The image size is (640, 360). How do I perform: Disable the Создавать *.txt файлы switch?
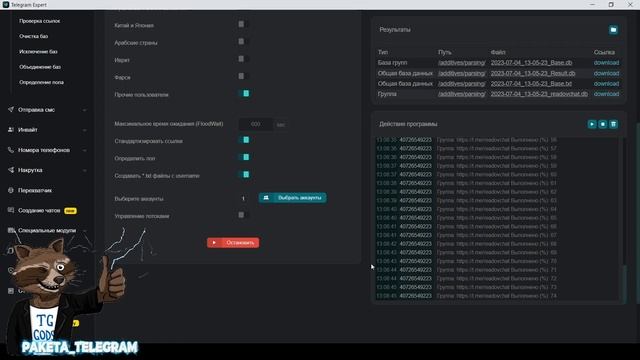click(x=244, y=175)
